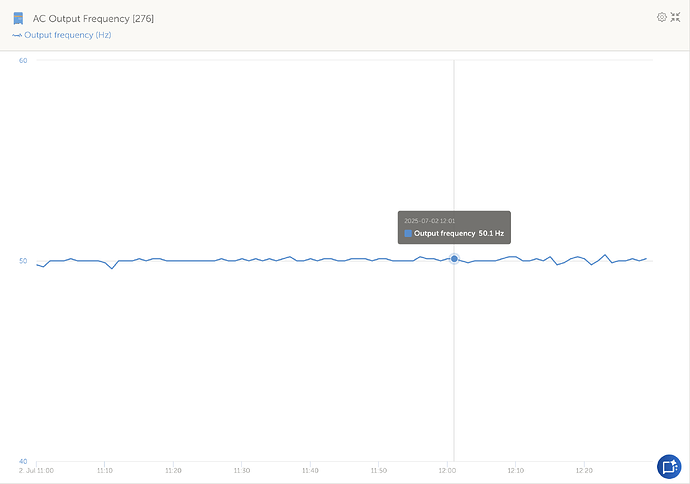This screenshot has width=690, height=484.
Task: Click the blue device icon beside title
Action: (18, 18)
